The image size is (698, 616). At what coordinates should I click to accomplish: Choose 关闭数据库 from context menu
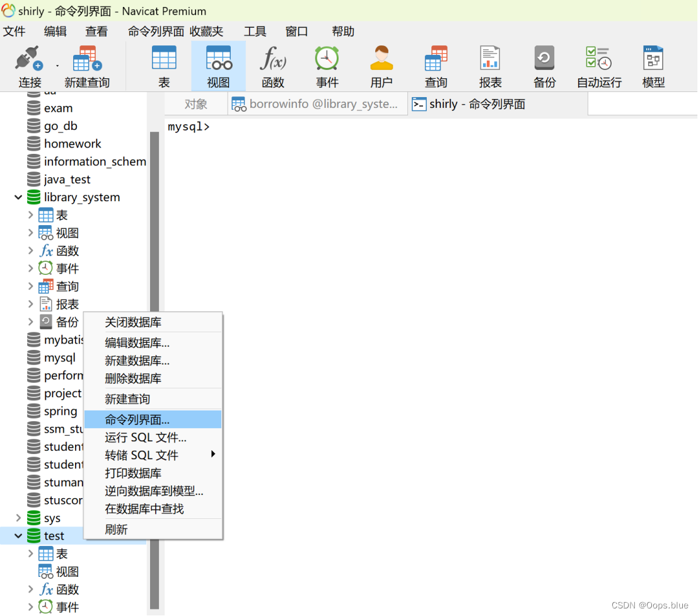pos(153,322)
